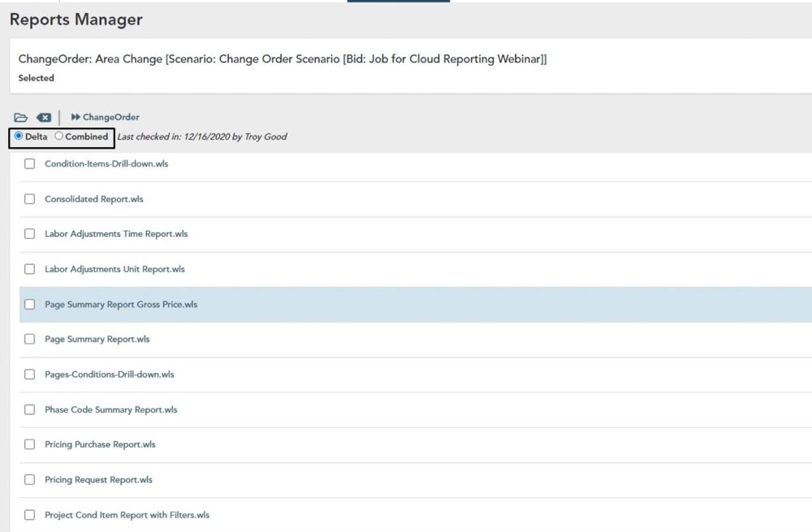
Task: Tick the Consolidated Report.wls checkbox
Action: (x=29, y=199)
